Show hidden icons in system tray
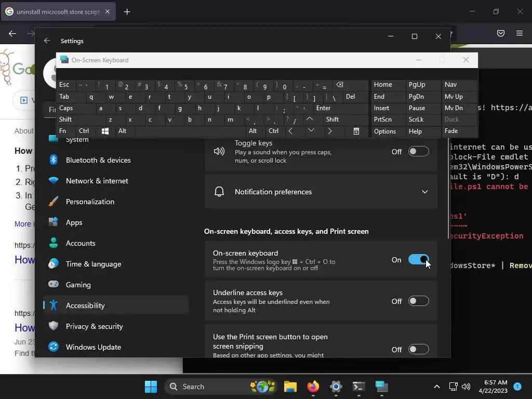Image resolution: width=532 pixels, height=399 pixels. 437,387
